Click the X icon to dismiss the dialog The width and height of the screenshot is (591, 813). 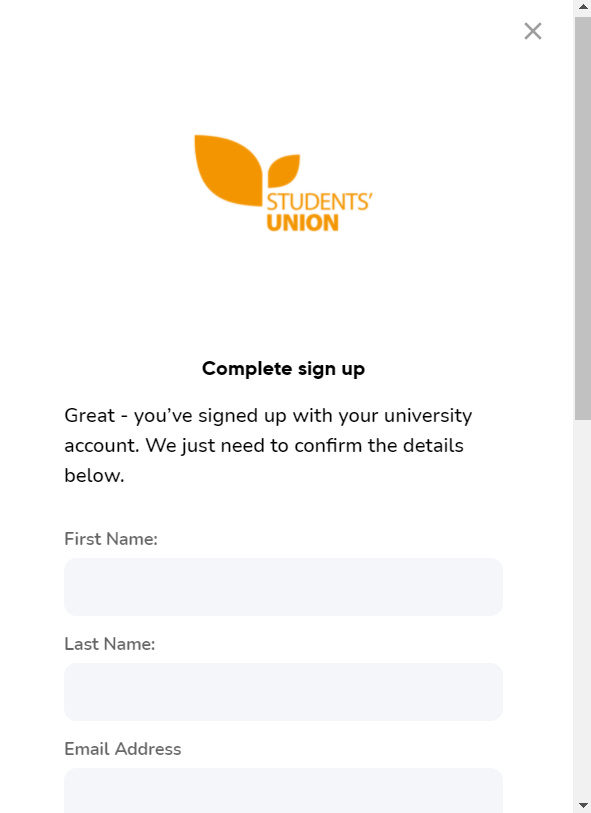pyautogui.click(x=532, y=31)
